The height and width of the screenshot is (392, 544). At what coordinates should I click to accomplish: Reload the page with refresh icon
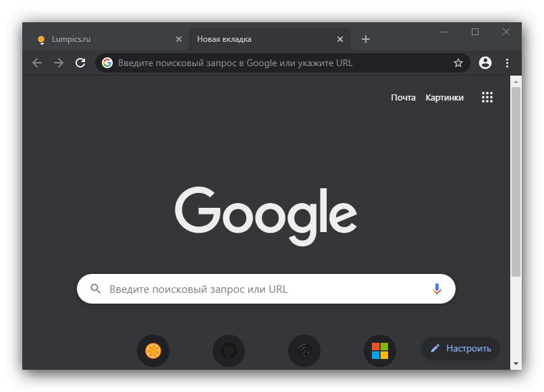tap(80, 63)
